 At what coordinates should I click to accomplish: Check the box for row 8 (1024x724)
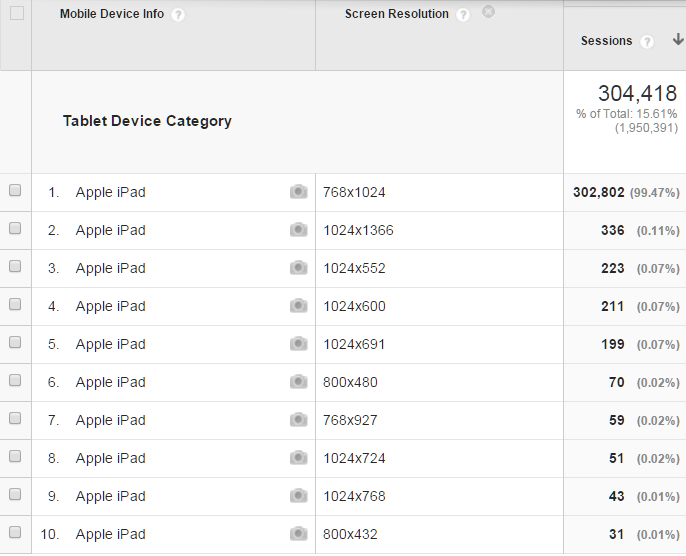pyautogui.click(x=15, y=457)
